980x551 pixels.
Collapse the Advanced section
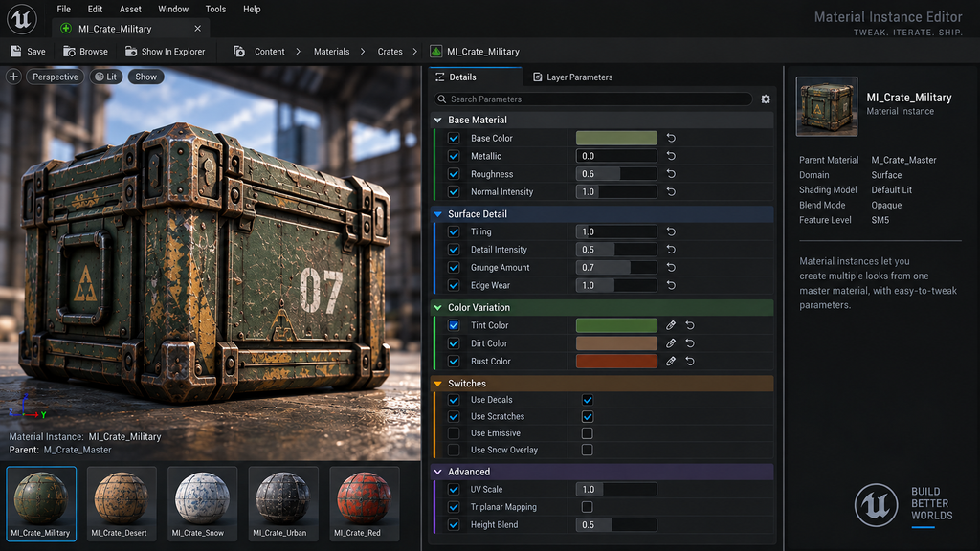pyautogui.click(x=438, y=472)
